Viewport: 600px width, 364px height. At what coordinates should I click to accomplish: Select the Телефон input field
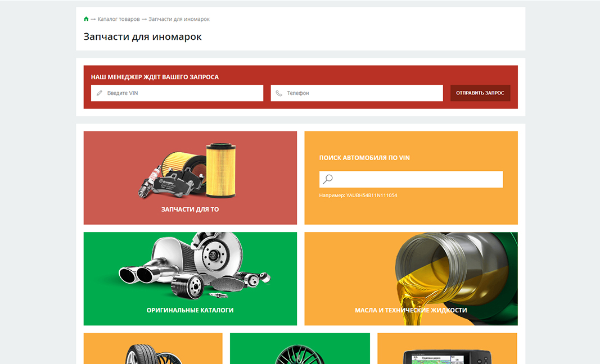click(x=357, y=93)
